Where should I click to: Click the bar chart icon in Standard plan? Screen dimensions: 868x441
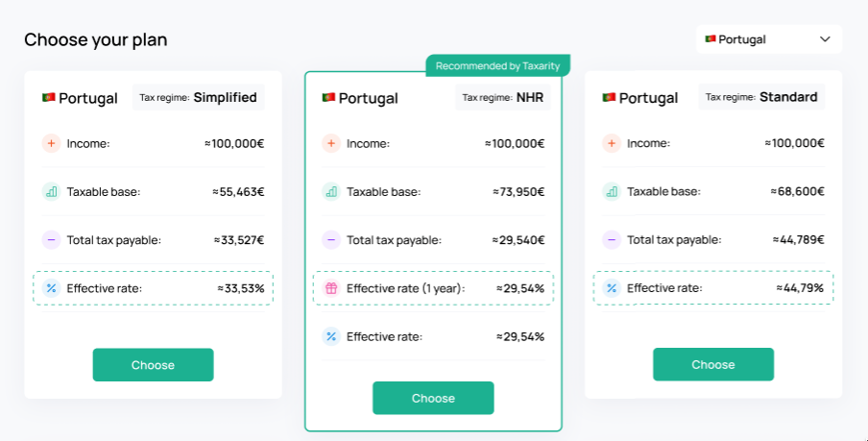coord(611,192)
